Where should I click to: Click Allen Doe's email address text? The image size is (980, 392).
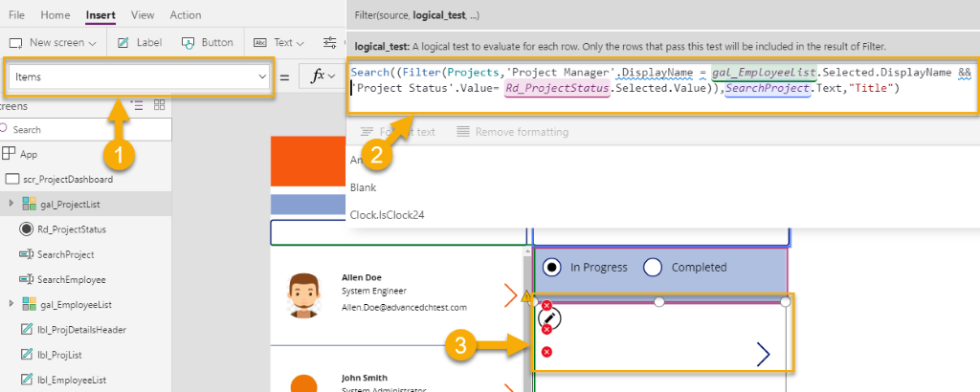click(x=404, y=307)
